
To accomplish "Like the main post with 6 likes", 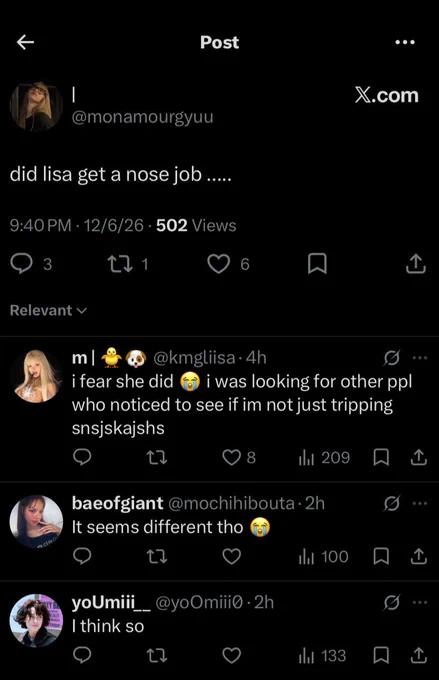I will click(219, 264).
